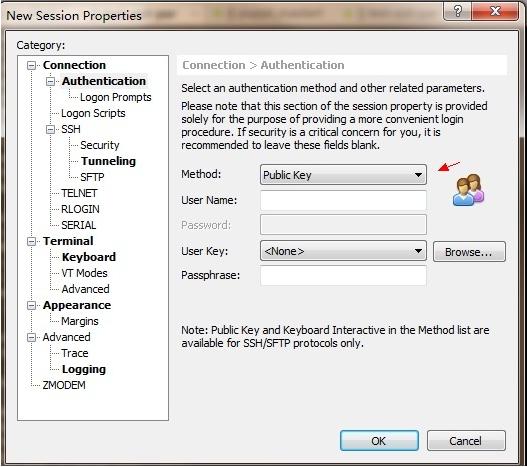The image size is (527, 467).
Task: Click the Passphrase input field
Action: (343, 275)
